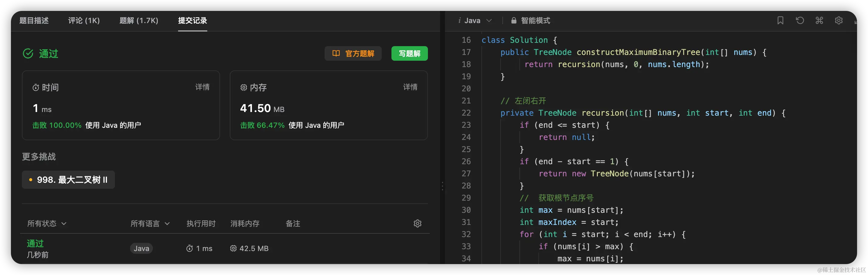This screenshot has height=275, width=868.
Task: Click the 智能模式 lock toggle
Action: pos(530,21)
